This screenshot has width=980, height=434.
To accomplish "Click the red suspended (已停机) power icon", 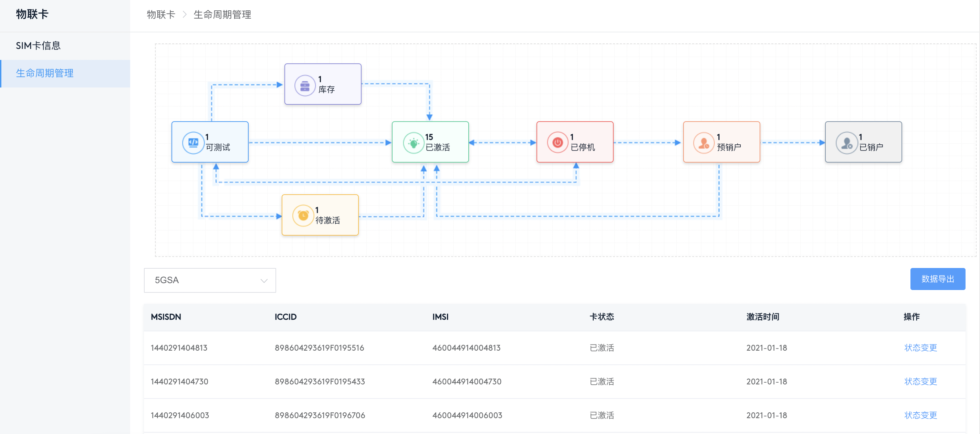I will point(557,143).
